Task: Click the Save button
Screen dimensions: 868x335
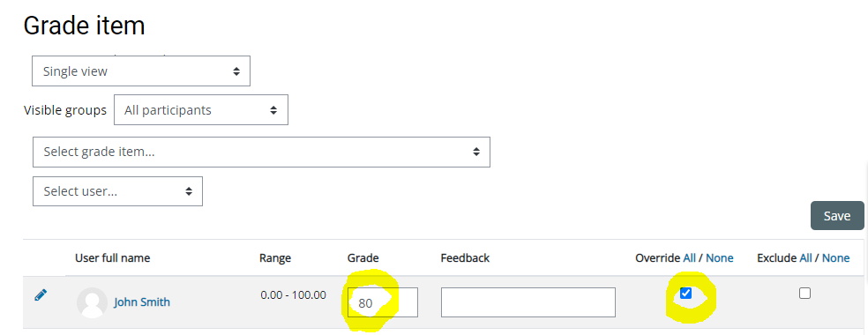Action: (837, 216)
